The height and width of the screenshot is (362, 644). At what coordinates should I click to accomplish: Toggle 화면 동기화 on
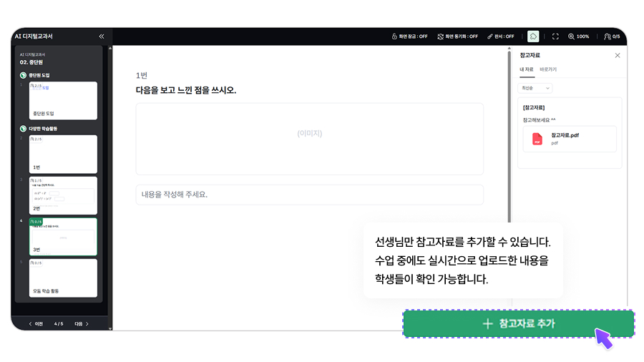tap(457, 36)
